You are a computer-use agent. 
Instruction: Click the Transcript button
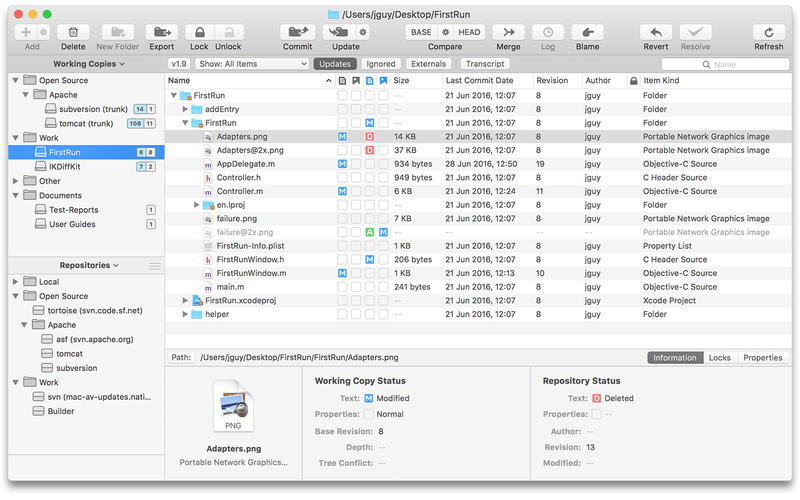pos(484,64)
